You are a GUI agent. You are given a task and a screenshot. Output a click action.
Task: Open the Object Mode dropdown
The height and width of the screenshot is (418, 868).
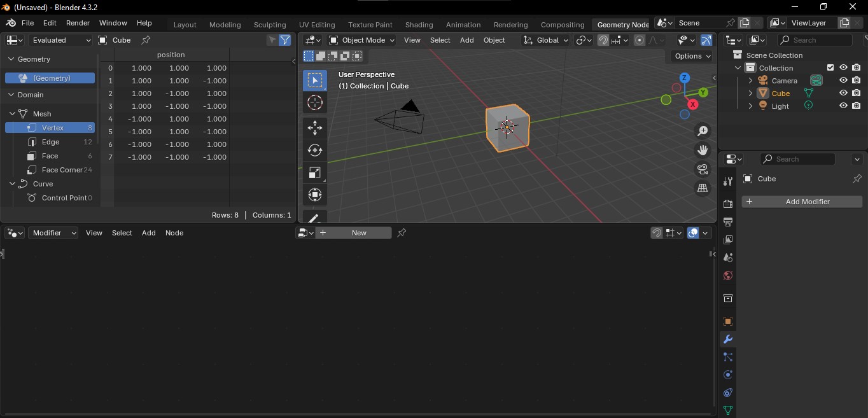coord(361,40)
